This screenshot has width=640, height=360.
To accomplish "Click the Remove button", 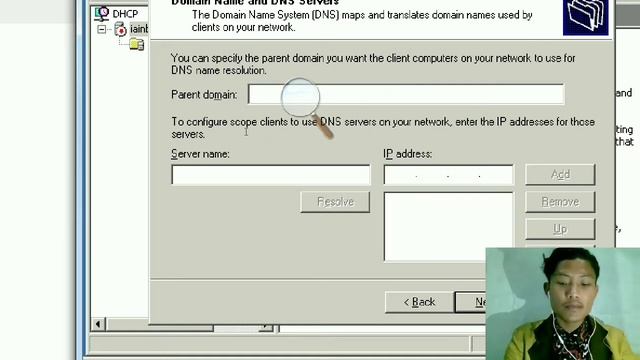I will pyautogui.click(x=560, y=202).
